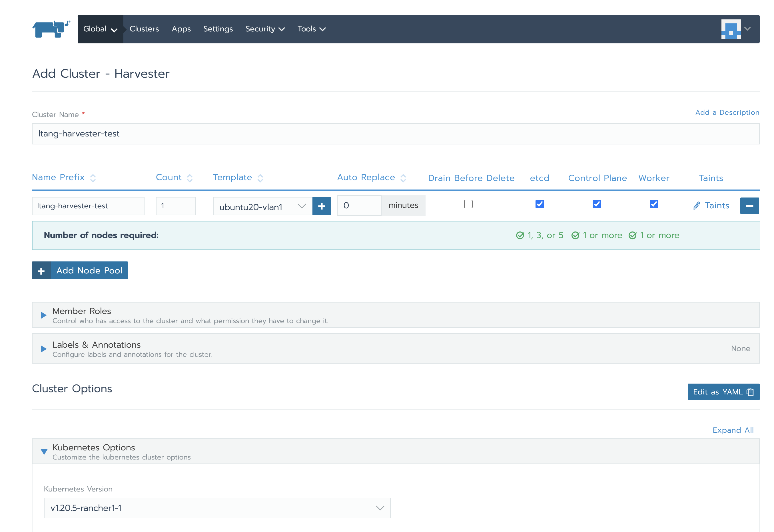Uncheck the etcd role checkbox

point(539,204)
